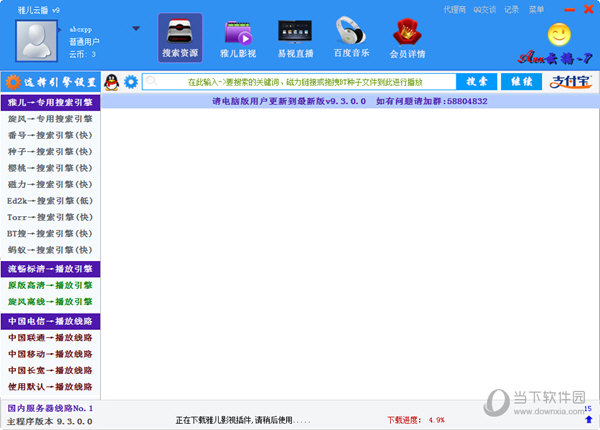600x430 pixels.
Task: Click the 云币: 3 balance text
Action: pos(82,54)
